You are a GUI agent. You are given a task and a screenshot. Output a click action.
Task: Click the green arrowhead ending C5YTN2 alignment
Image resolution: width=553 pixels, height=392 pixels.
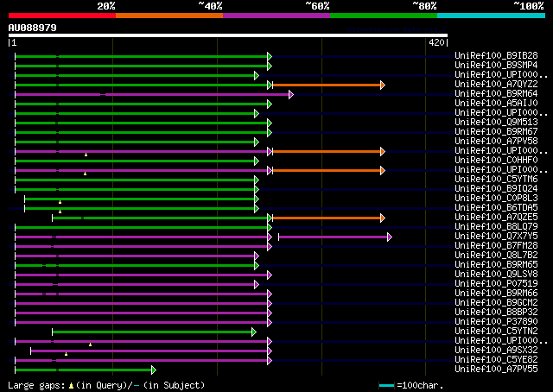click(254, 332)
